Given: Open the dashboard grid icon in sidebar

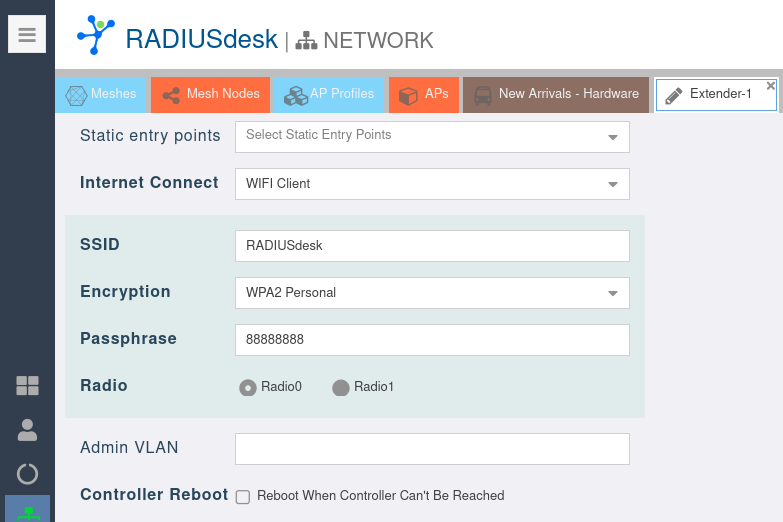Looking at the screenshot, I should (x=27, y=386).
